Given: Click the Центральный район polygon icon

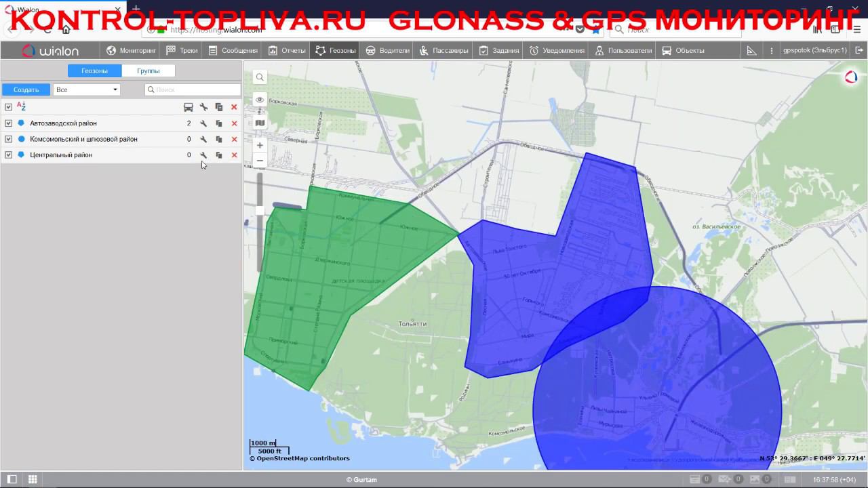Looking at the screenshot, I should point(21,155).
